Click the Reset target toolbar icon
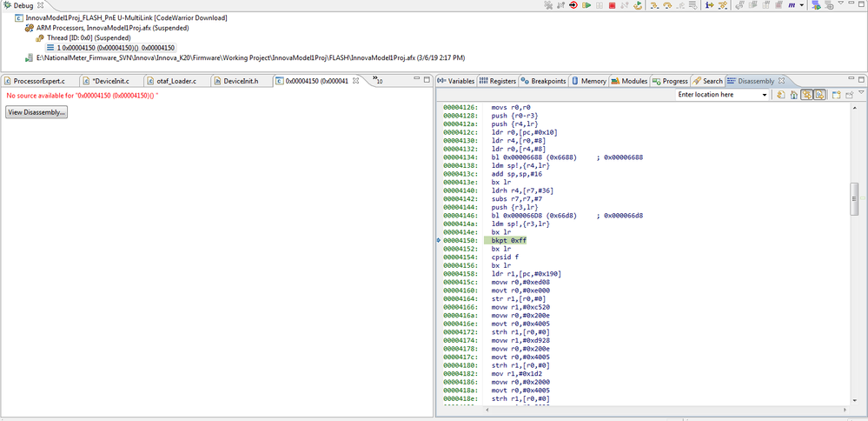868x421 pixels. 573,5
